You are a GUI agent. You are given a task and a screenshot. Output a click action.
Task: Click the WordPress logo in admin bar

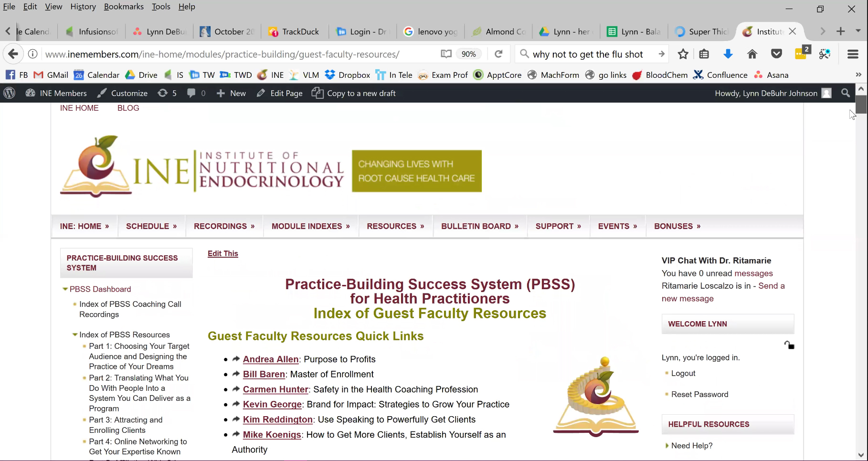[9, 93]
